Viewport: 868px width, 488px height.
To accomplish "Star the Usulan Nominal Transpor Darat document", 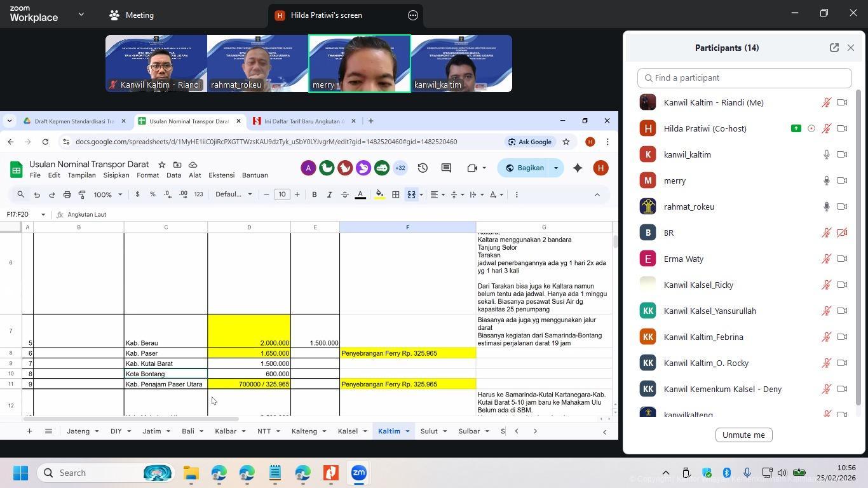I will click(x=161, y=165).
